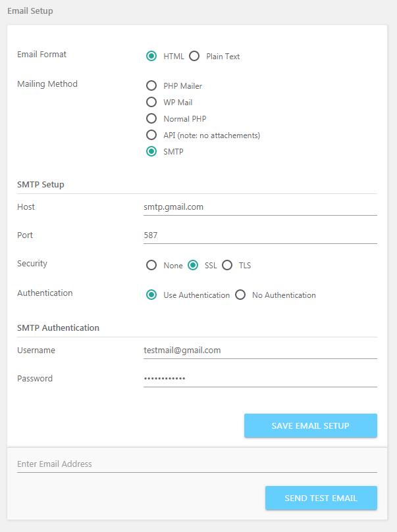Enable Use Authentication option
Image resolution: width=397 pixels, height=532 pixels.
[151, 295]
